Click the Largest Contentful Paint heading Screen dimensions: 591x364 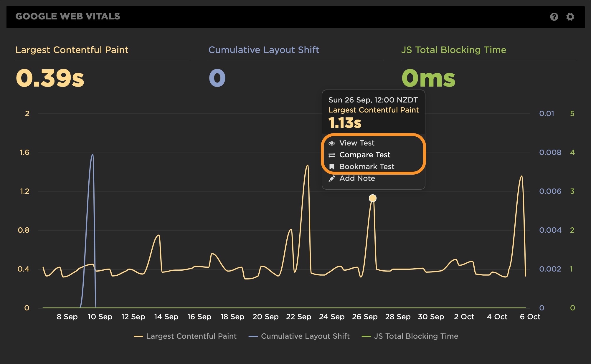click(72, 50)
